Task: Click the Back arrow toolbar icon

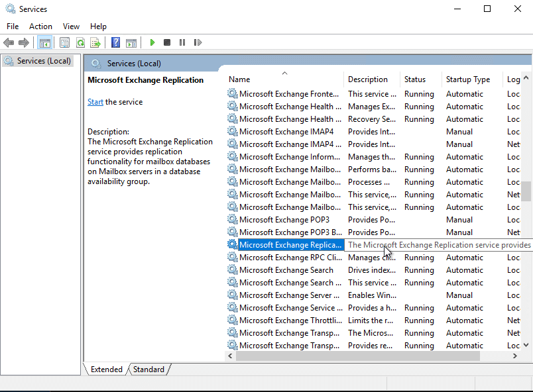Action: tap(9, 43)
